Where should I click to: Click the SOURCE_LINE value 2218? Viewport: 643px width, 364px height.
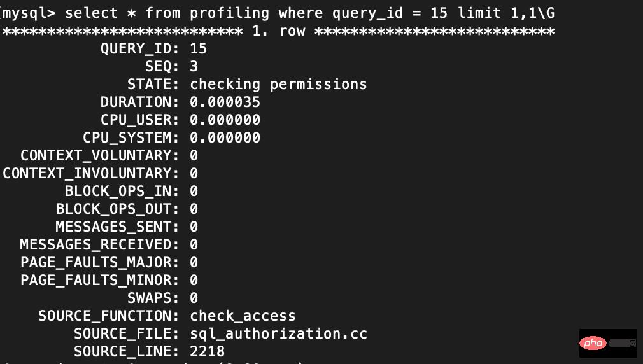tap(207, 351)
